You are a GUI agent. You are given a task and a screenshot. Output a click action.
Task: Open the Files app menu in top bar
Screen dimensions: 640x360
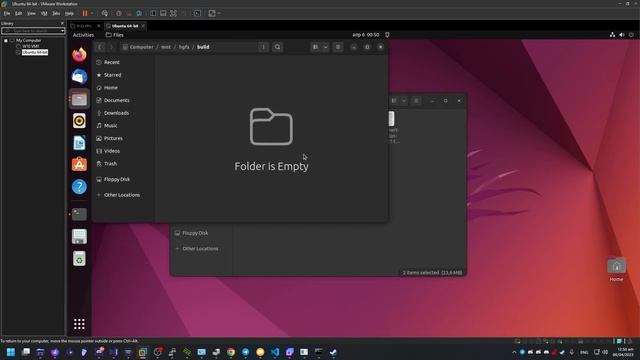tap(115, 35)
